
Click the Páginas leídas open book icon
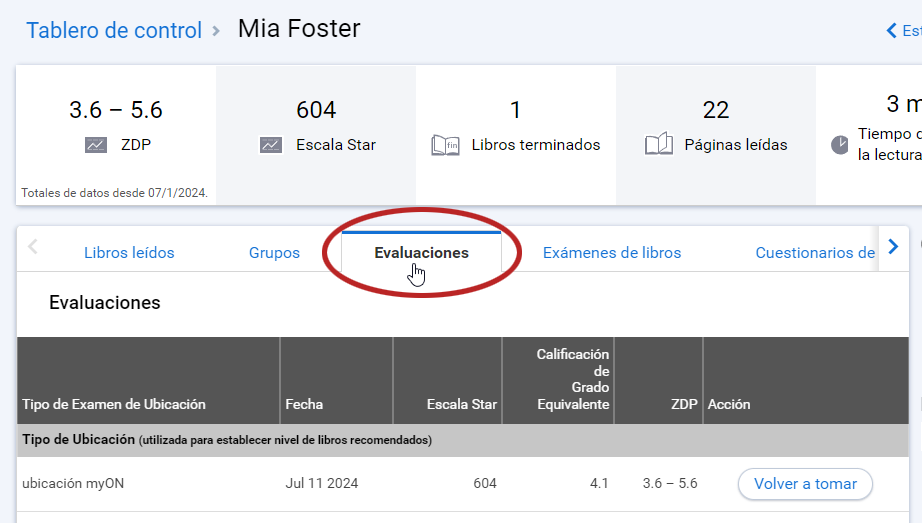tap(659, 144)
